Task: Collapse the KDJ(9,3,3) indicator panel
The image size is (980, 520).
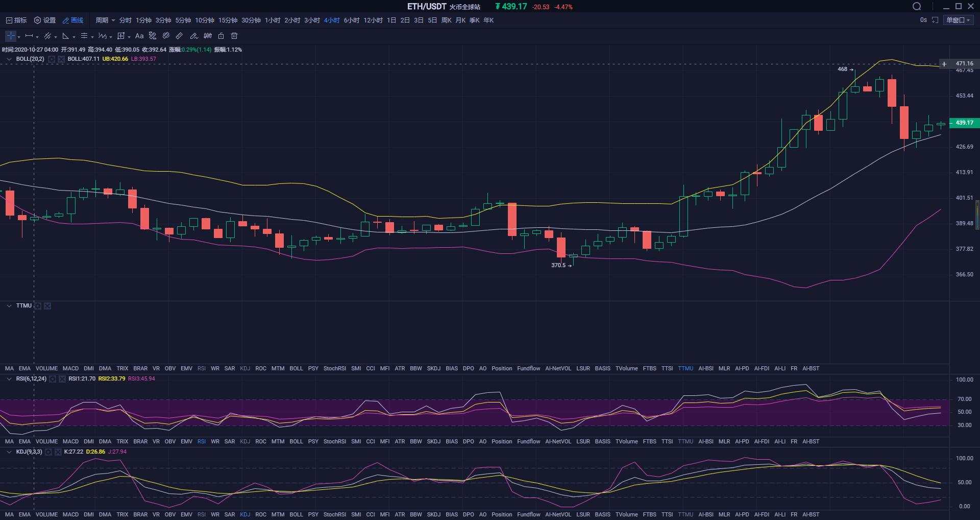Action: [9, 452]
